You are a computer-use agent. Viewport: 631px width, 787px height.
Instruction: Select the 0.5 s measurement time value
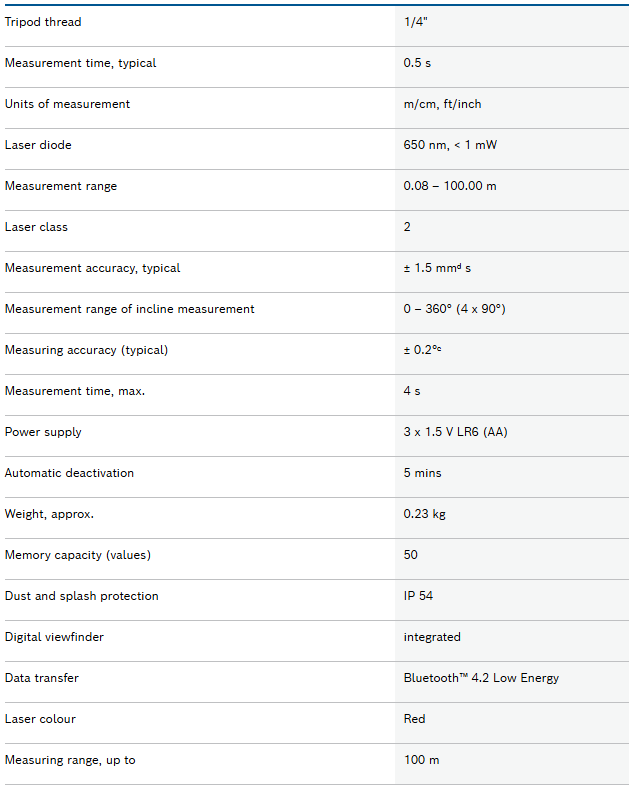click(x=417, y=63)
